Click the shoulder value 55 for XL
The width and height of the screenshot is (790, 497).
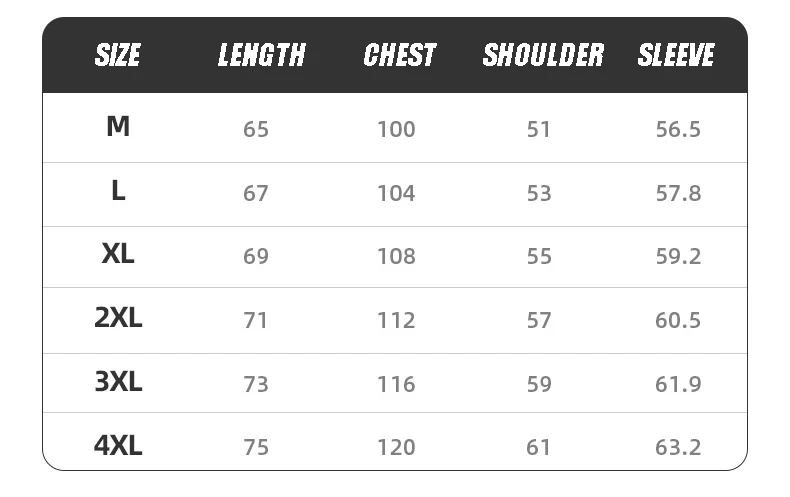point(539,257)
